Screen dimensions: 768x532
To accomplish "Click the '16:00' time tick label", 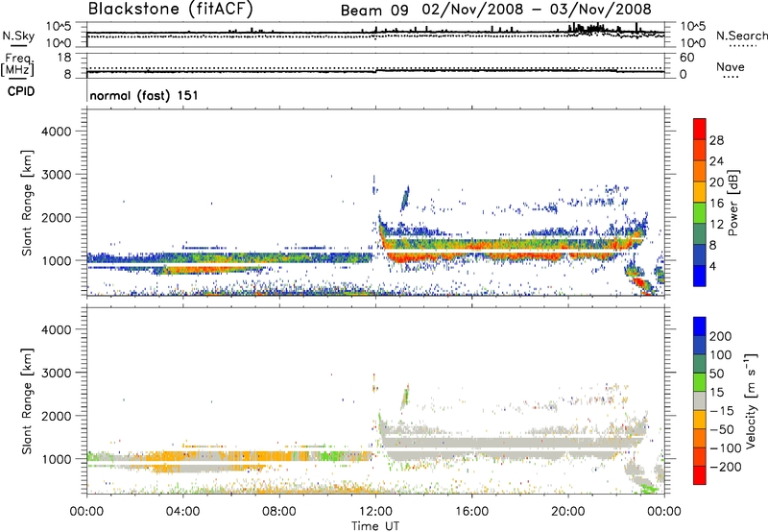I will [472, 512].
